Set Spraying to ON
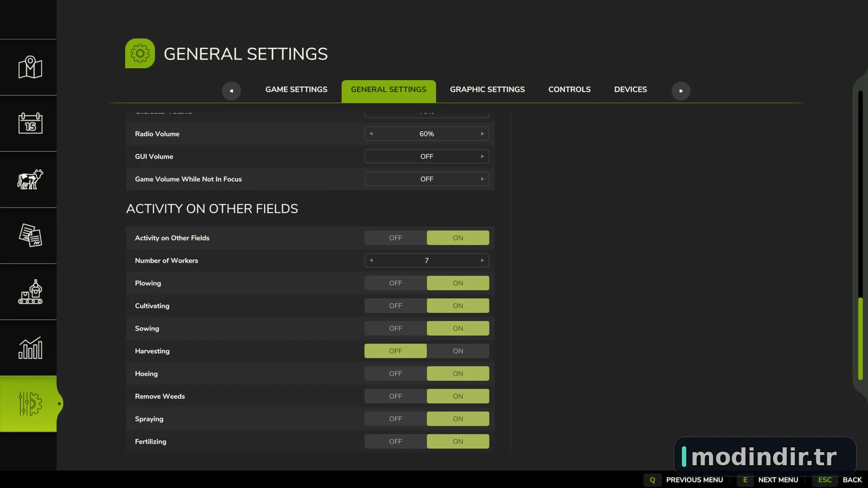 [x=458, y=419]
